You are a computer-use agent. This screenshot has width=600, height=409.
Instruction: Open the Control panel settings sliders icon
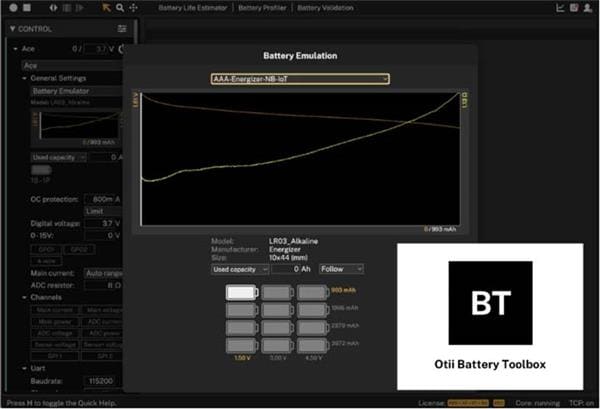122,29
